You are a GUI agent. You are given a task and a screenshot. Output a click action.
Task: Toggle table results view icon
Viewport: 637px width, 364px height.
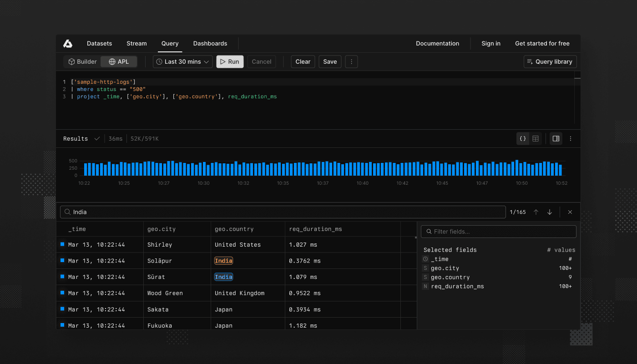(x=535, y=138)
